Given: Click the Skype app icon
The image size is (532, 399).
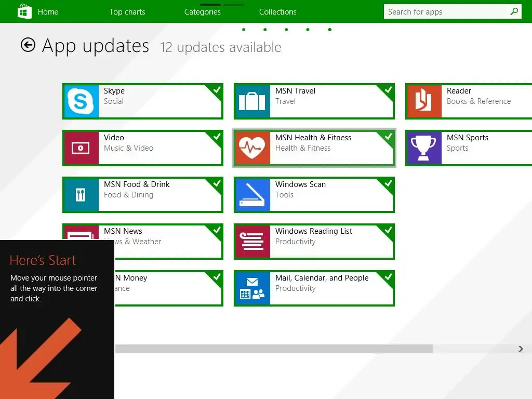Looking at the screenshot, I should coord(81,101).
